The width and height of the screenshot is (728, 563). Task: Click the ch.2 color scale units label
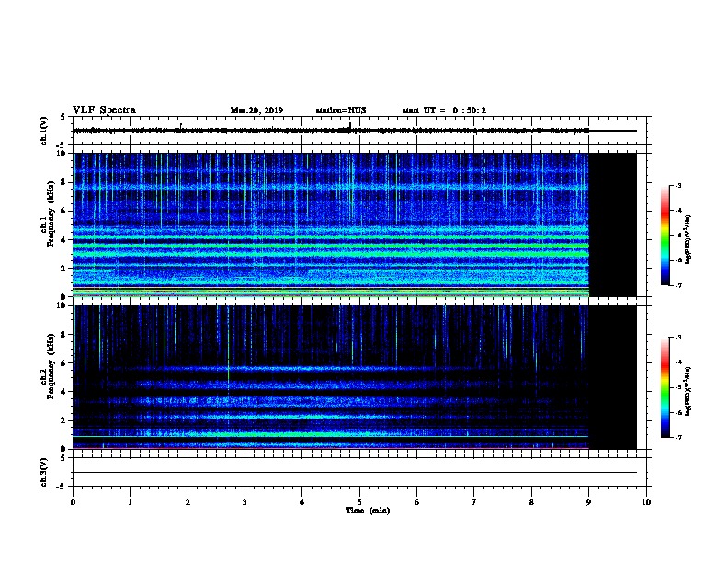point(688,391)
